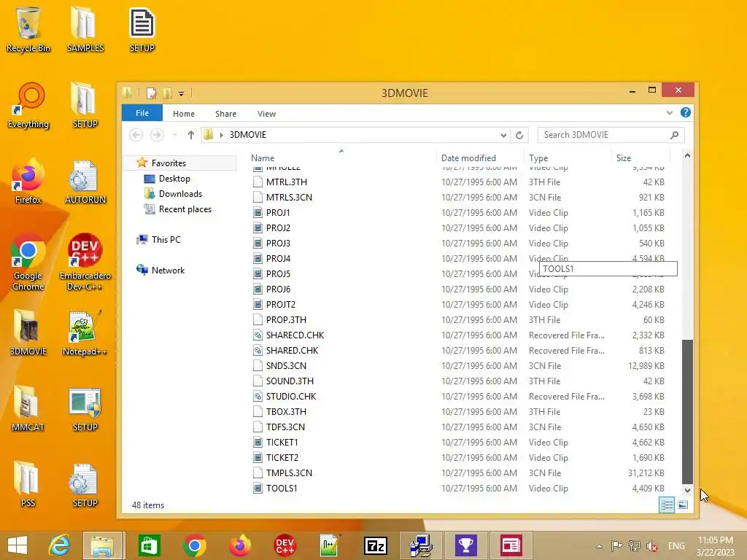Switch to Details view layout icon

pos(667,505)
